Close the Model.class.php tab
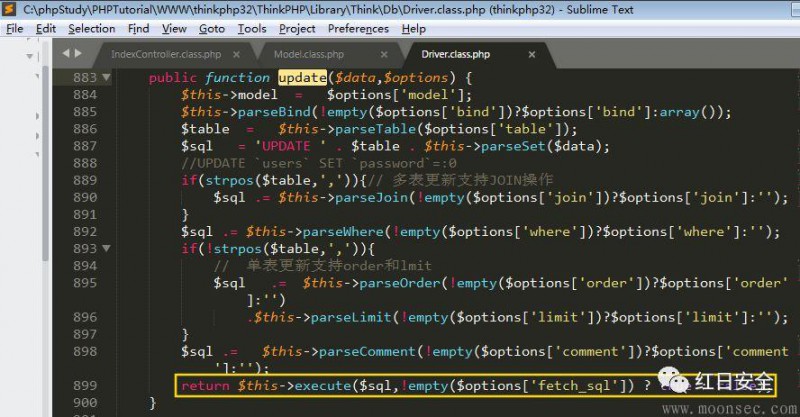 click(384, 54)
